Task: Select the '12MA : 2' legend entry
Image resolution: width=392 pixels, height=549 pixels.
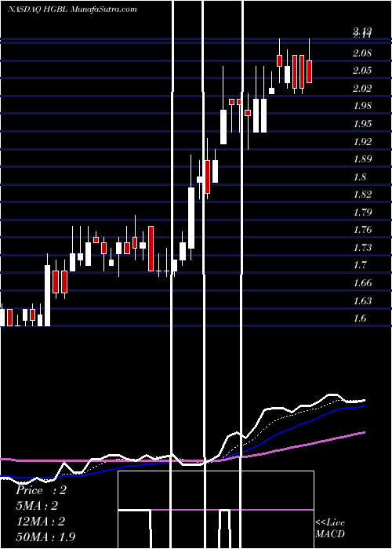Action: pos(40,522)
